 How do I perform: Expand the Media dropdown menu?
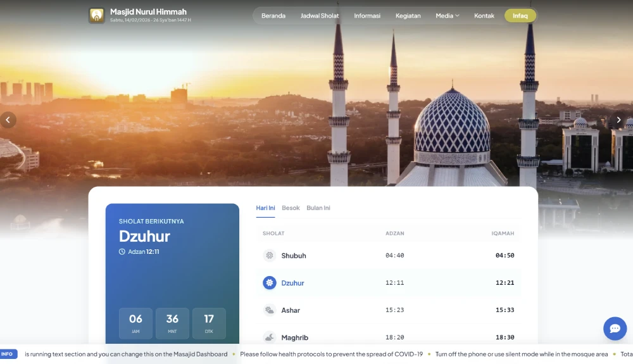447,16
